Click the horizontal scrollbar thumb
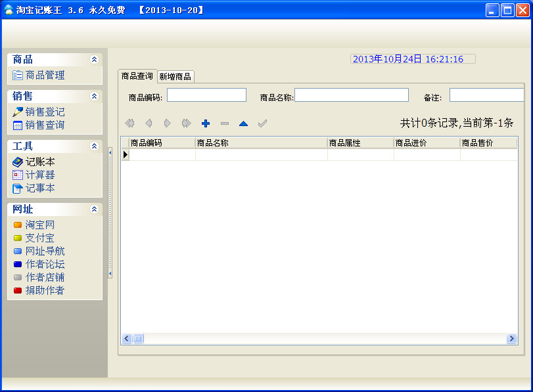Viewport: 533px width, 392px height. coord(139,338)
